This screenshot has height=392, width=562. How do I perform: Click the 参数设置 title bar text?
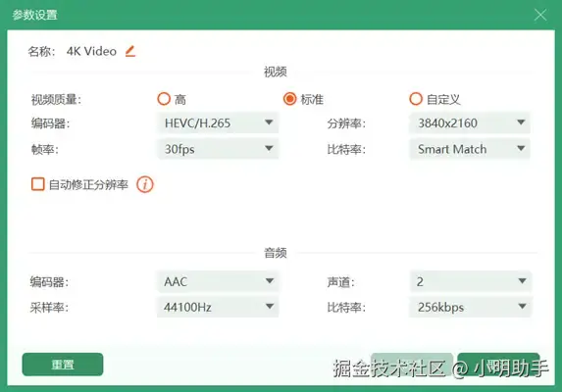(34, 15)
